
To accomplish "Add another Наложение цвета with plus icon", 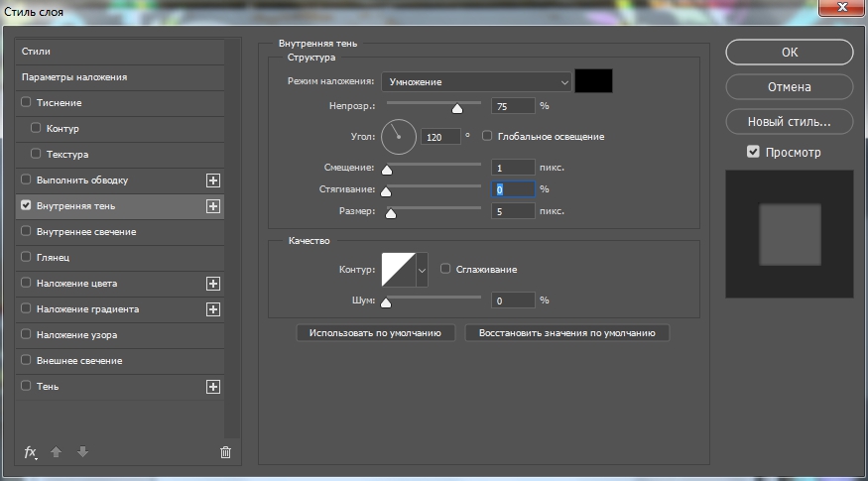I will tap(213, 284).
